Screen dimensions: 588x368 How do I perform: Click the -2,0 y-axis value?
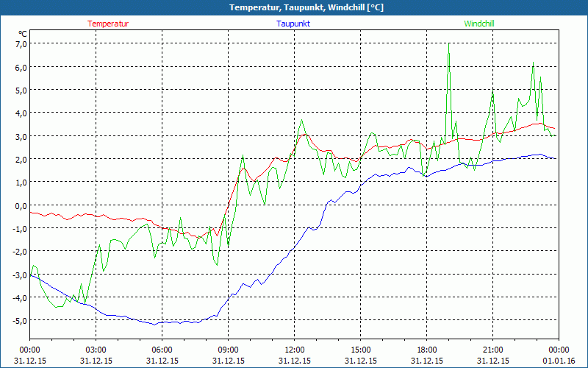tap(21, 251)
